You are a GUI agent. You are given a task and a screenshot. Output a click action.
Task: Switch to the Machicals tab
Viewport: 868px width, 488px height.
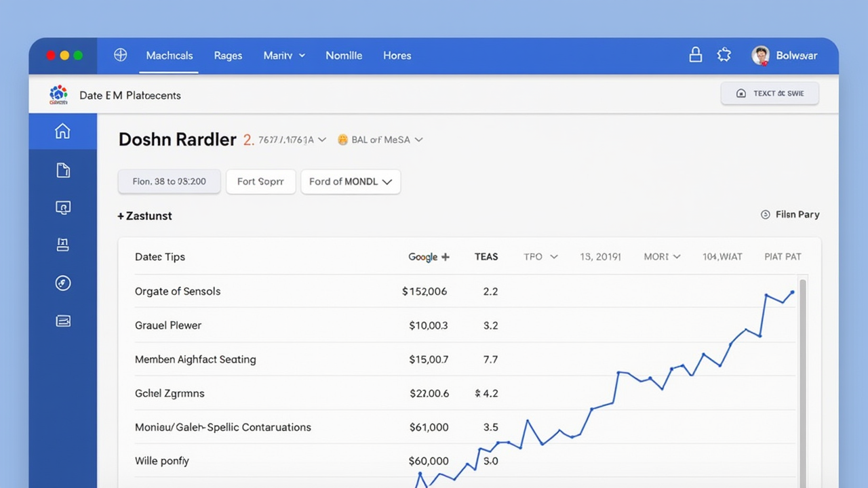click(x=170, y=56)
